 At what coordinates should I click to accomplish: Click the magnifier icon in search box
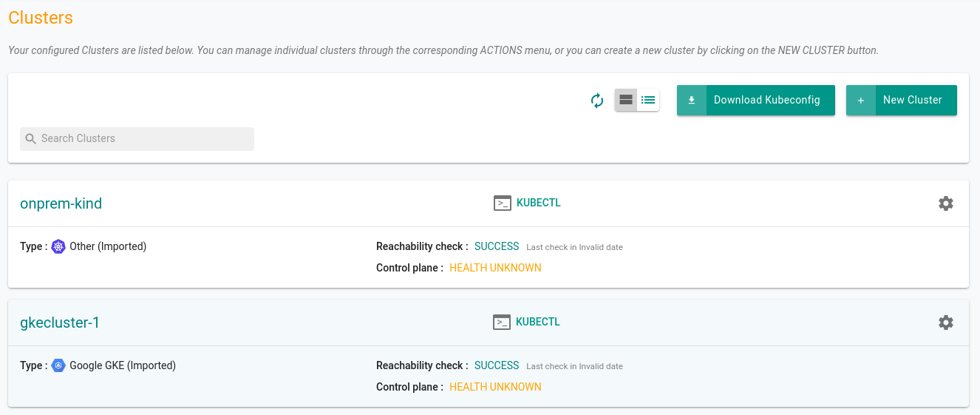31,138
